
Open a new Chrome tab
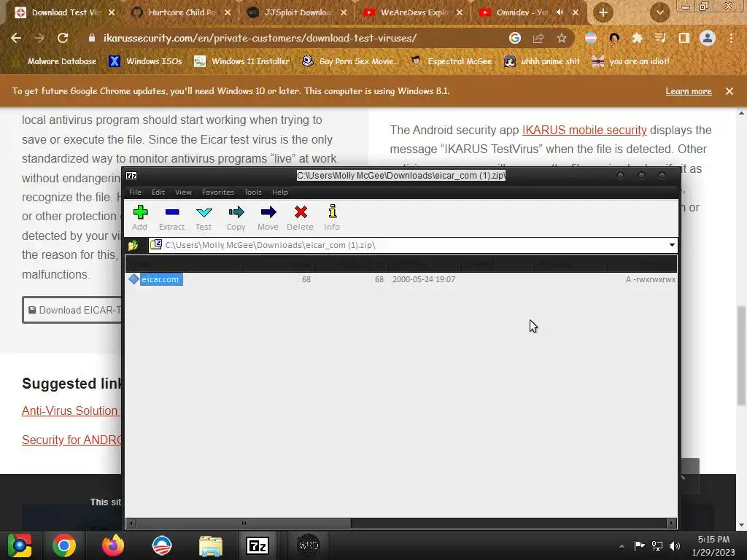pyautogui.click(x=603, y=12)
